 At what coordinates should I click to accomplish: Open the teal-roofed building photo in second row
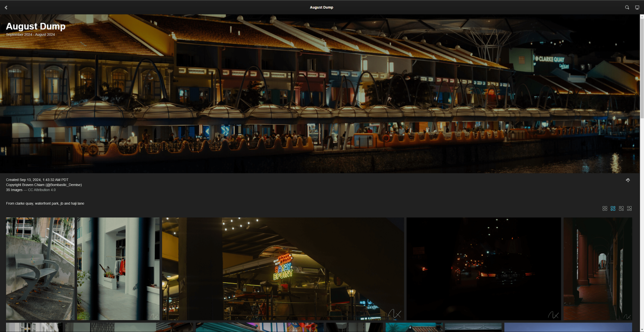pyautogui.click(x=414, y=327)
